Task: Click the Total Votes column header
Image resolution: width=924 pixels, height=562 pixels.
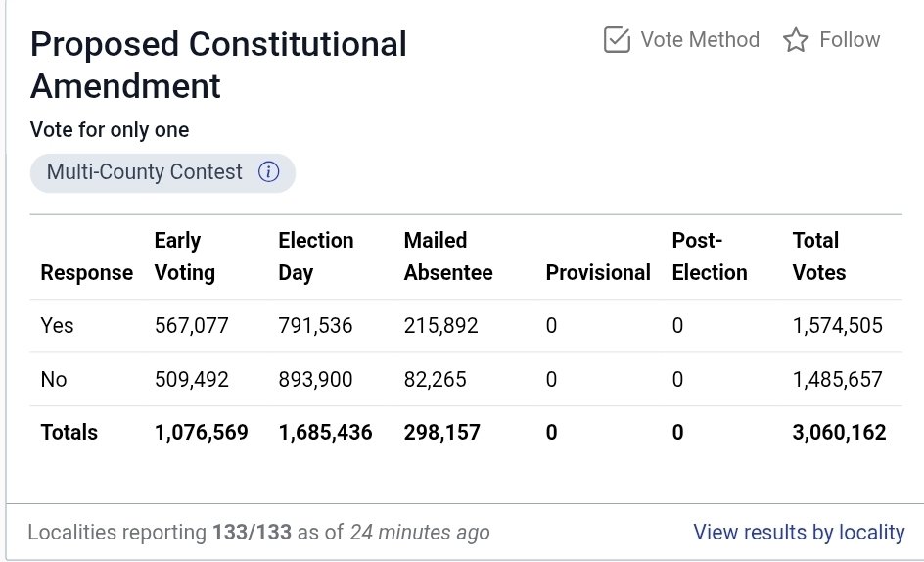Action: coord(819,257)
